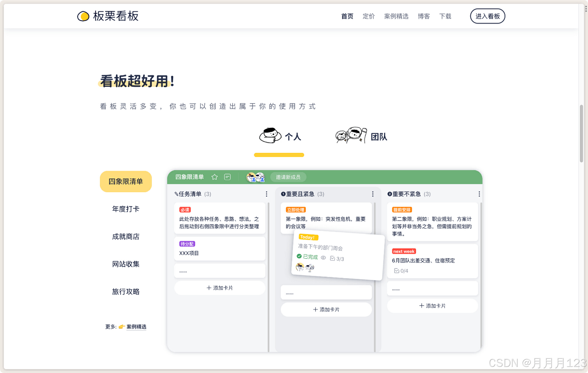Open the 案例精选 link after 更多
This screenshot has height=373, width=588.
pos(136,327)
